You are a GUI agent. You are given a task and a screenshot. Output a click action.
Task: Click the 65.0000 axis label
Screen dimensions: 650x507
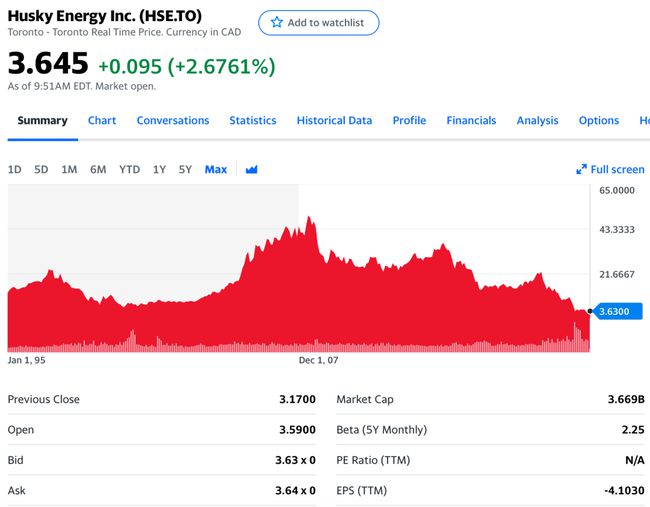617,190
